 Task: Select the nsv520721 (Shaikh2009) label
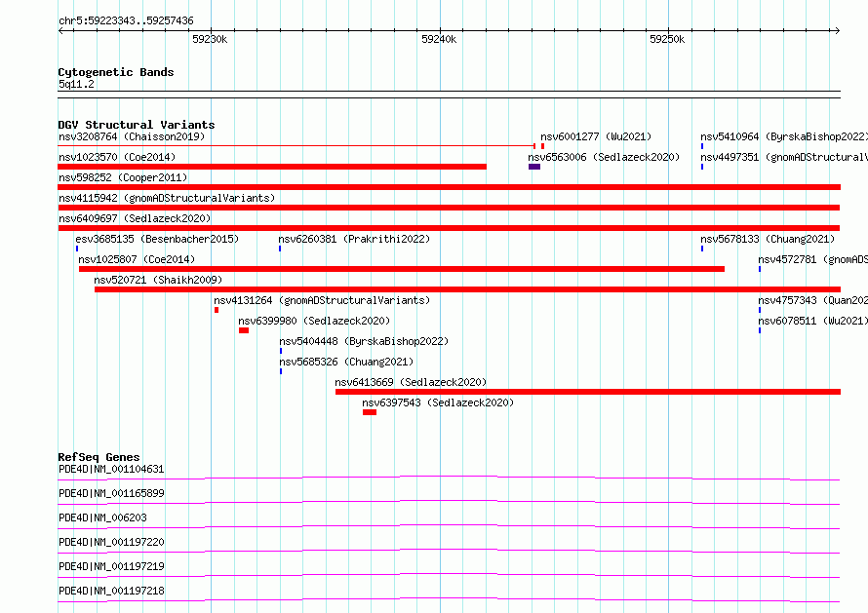(x=158, y=280)
